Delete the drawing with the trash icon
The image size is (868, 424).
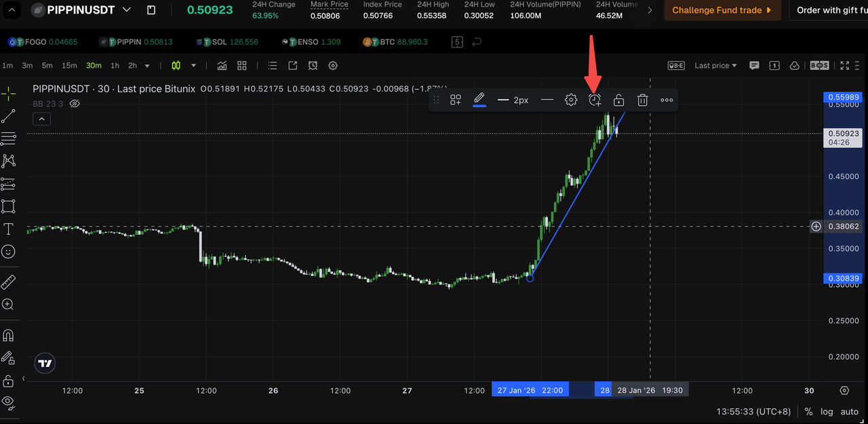[642, 100]
